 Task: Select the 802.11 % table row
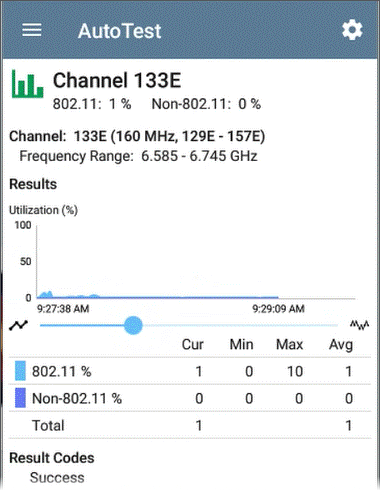190,371
